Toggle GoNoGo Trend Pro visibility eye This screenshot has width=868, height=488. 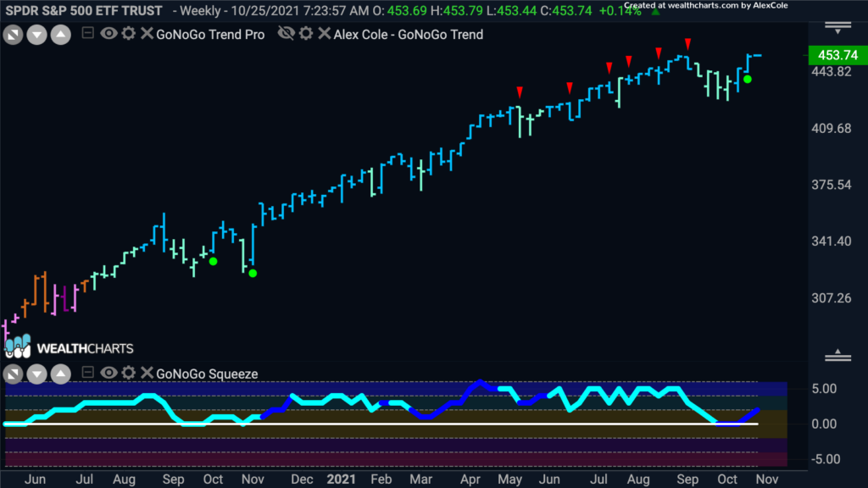108,33
